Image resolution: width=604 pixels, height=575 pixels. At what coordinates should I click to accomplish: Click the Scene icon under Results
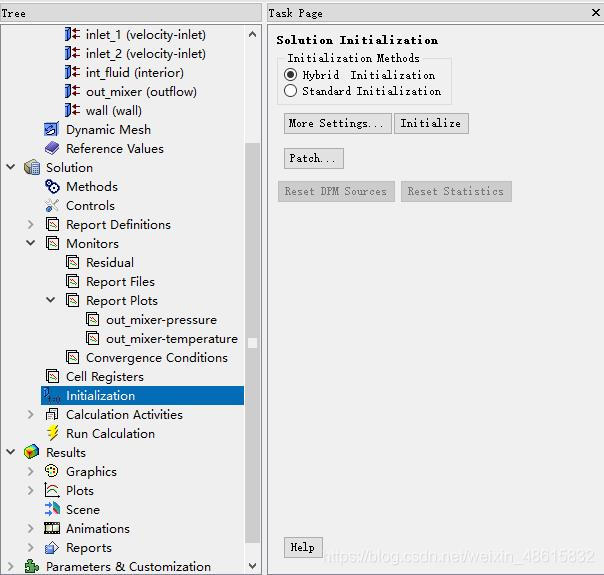(52, 510)
